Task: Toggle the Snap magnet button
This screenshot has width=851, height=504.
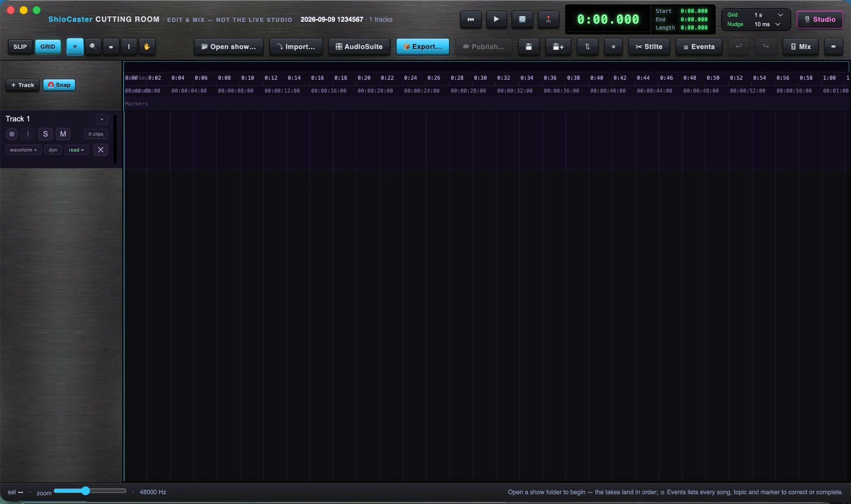Action: click(59, 85)
